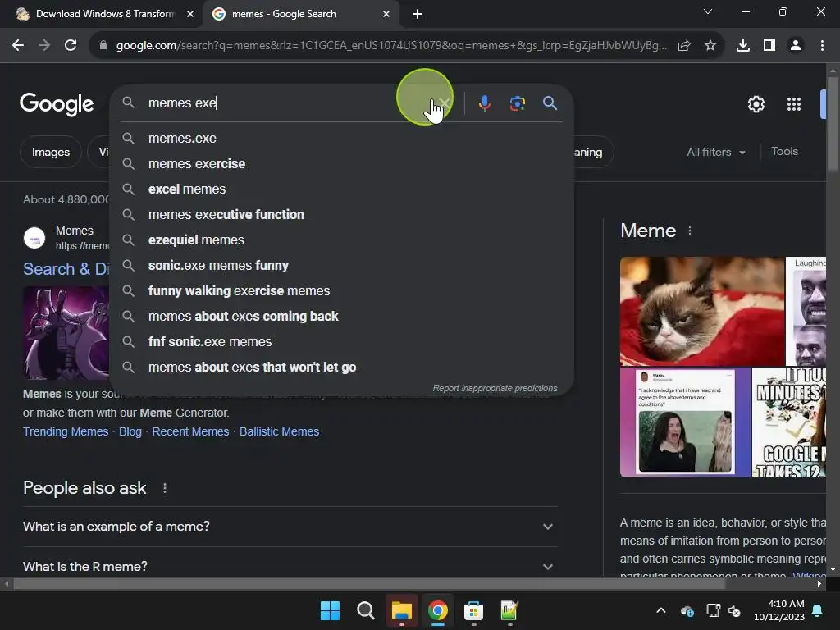The image size is (840, 630).
Task: Open the Google apps grid
Action: 794,104
